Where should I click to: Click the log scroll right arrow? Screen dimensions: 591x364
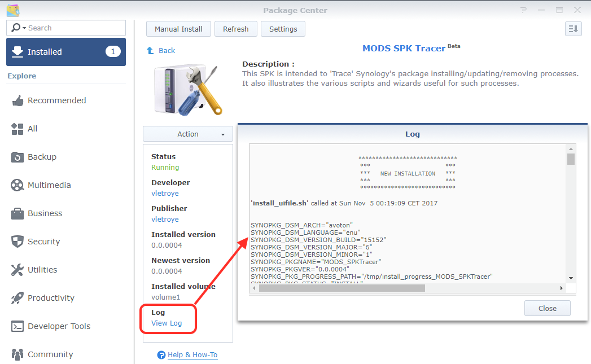[x=562, y=288]
